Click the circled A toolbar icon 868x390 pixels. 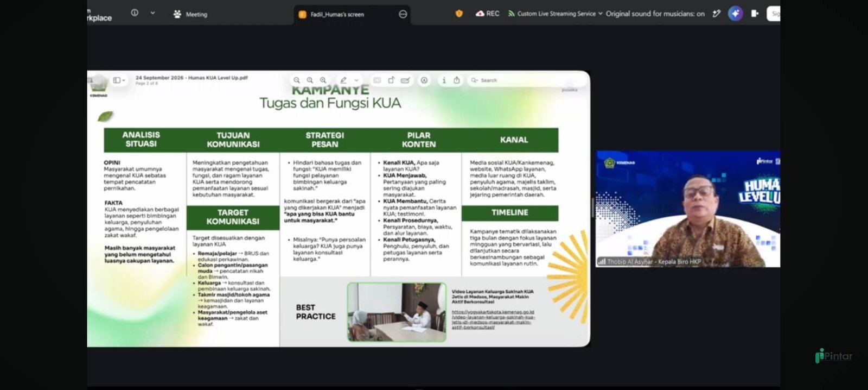click(x=424, y=80)
